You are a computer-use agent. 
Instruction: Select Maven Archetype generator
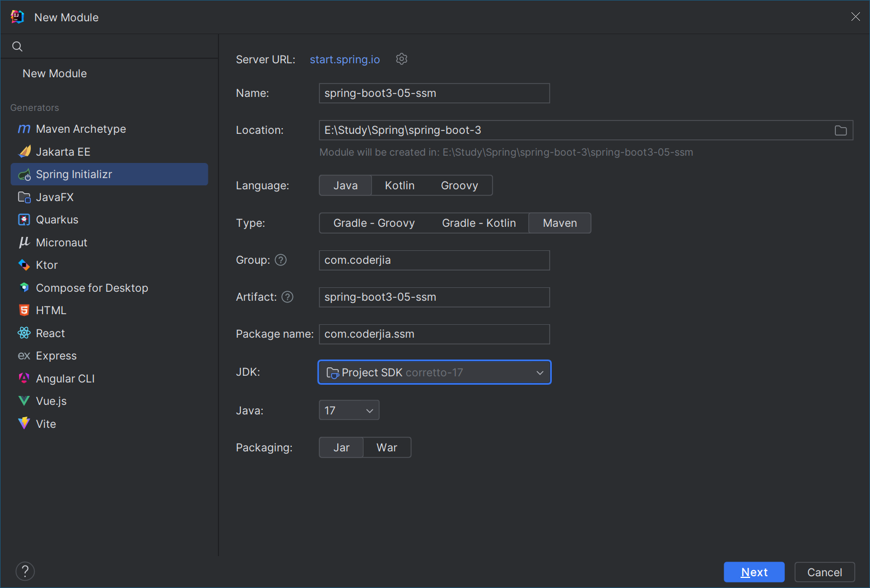(x=81, y=129)
